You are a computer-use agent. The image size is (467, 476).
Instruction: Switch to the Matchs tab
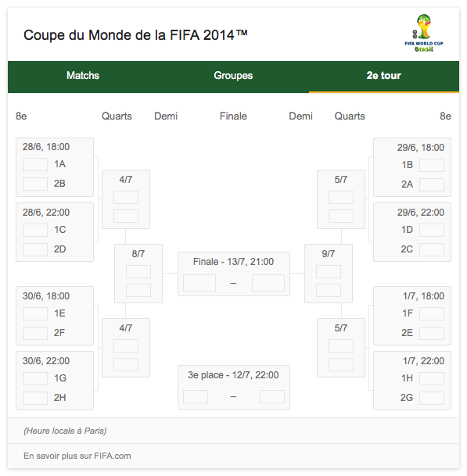pyautogui.click(x=83, y=75)
